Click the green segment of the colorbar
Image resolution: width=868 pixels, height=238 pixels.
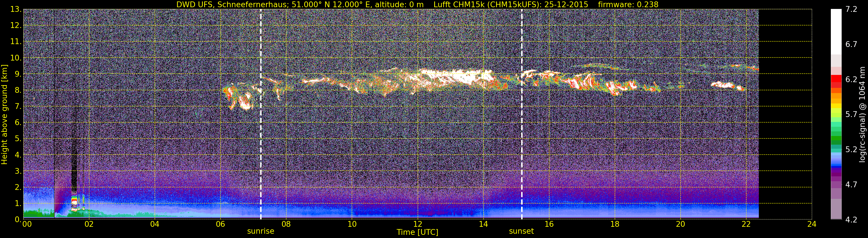coord(836,138)
